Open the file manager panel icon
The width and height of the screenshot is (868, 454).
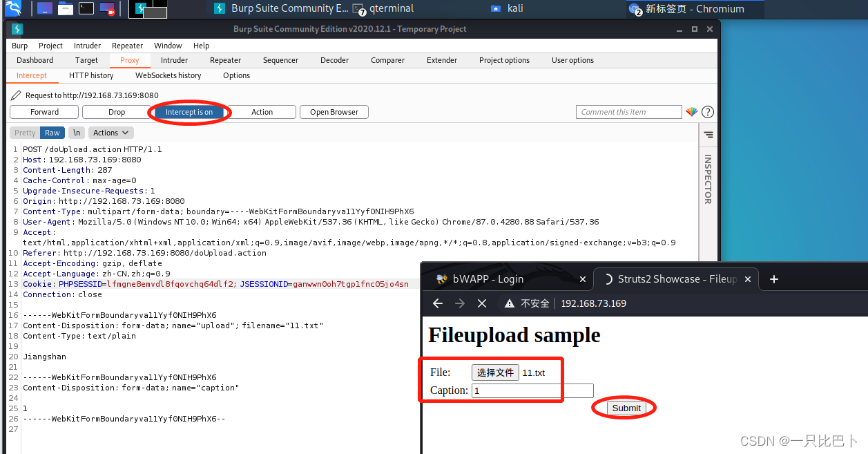point(66,8)
